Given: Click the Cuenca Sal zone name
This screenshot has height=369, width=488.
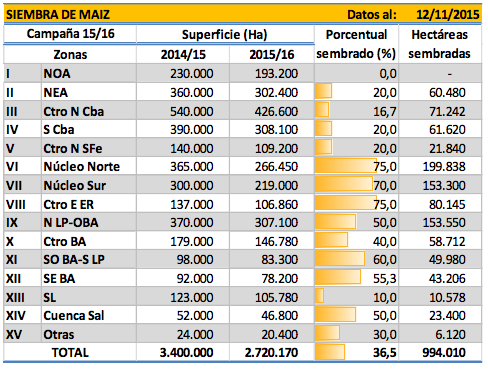Looking at the screenshot, I should pos(74,316).
